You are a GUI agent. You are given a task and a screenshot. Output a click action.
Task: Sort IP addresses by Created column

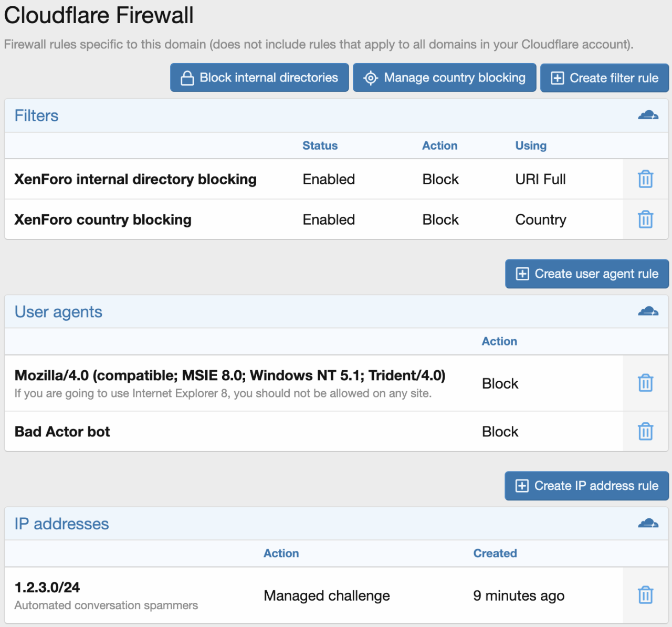coord(495,553)
